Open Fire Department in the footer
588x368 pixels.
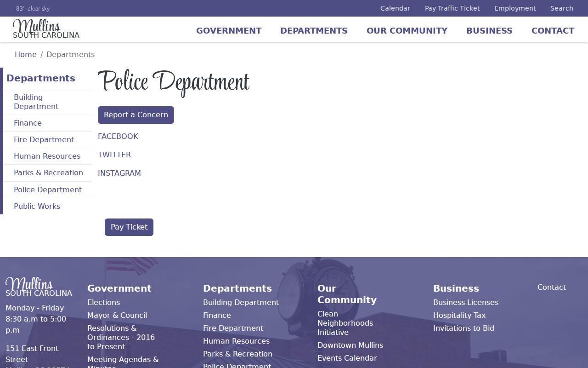pos(233,328)
